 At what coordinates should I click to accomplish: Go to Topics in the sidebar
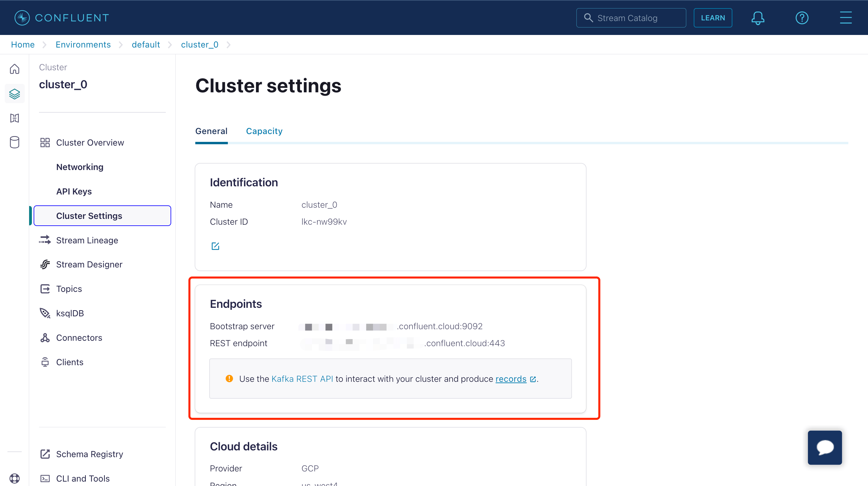pos(69,289)
